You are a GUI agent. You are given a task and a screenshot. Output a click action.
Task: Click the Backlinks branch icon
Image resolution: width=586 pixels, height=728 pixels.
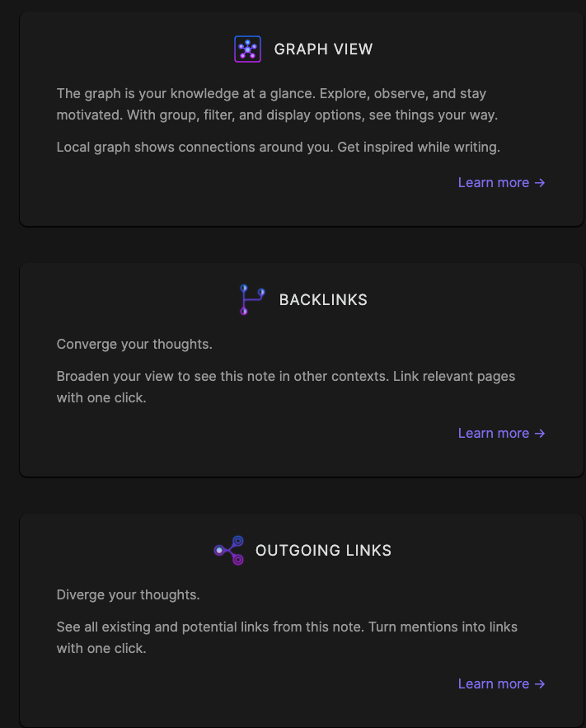coord(251,299)
